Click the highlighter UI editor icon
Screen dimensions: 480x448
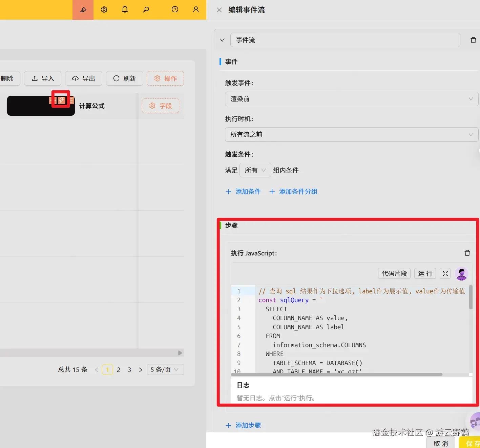point(83,10)
